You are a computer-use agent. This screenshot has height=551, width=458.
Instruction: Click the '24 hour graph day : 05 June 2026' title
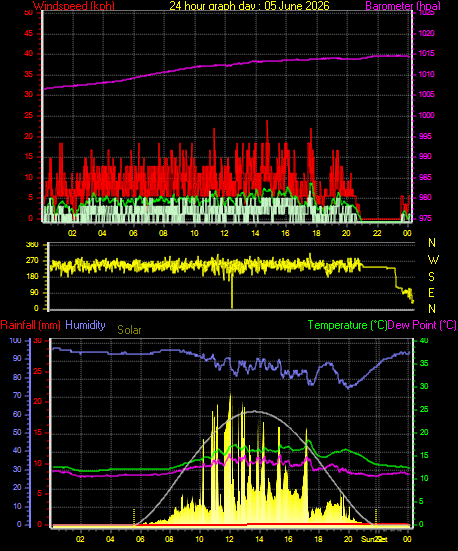249,6
